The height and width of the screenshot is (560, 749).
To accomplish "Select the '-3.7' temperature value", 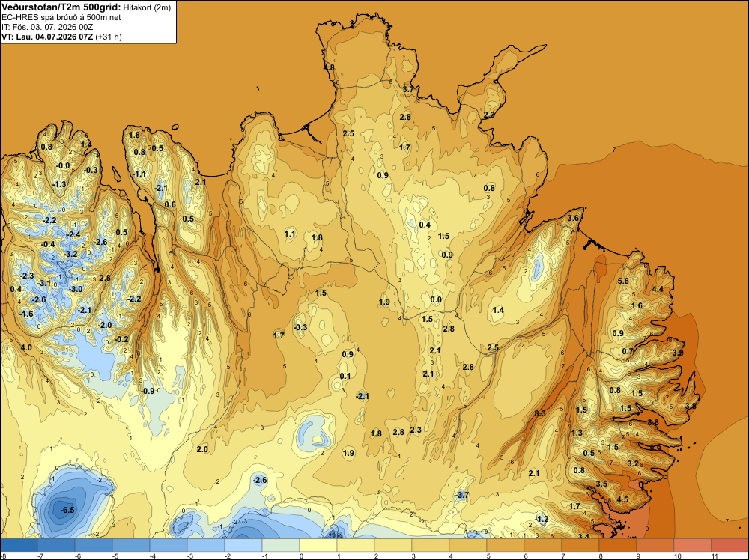I will coord(462,495).
